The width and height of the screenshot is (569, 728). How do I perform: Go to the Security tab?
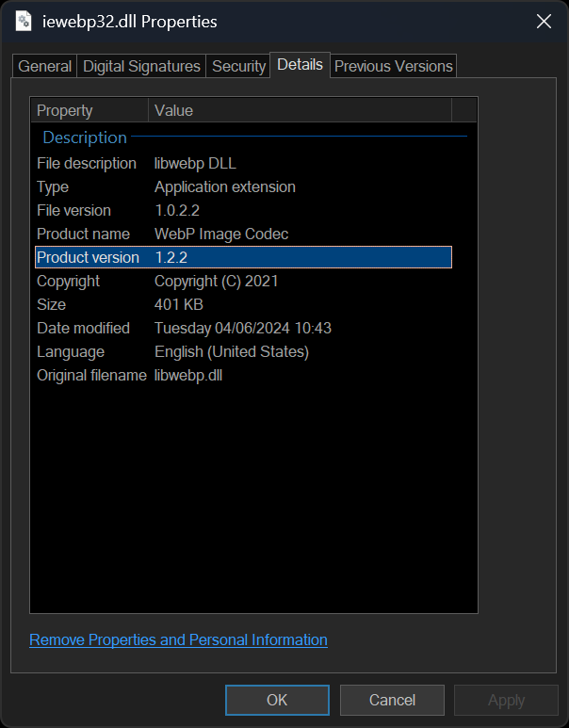[x=238, y=66]
